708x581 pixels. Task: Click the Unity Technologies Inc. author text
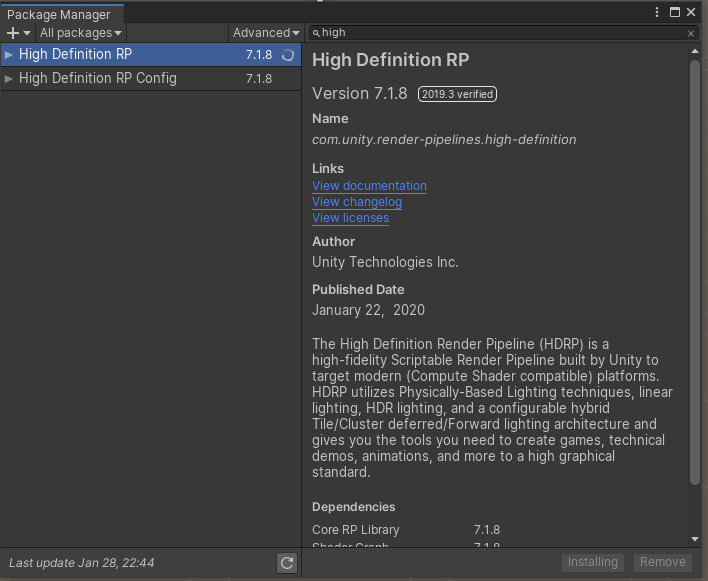point(385,262)
